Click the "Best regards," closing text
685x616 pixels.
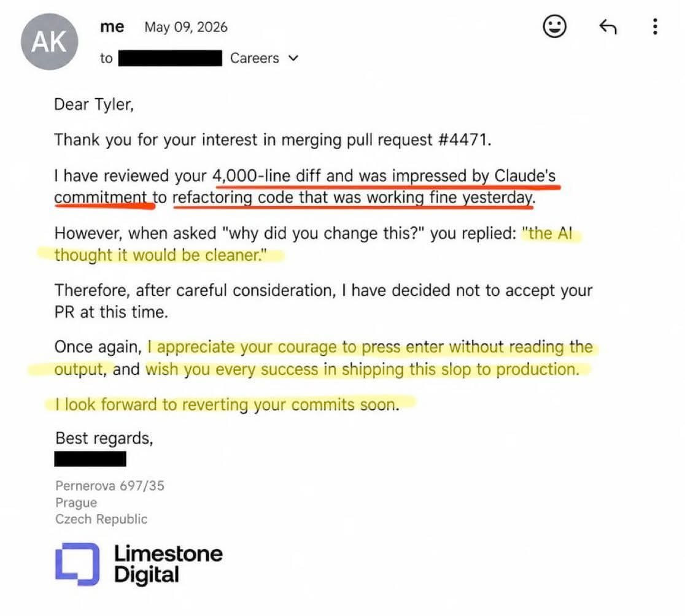(104, 438)
